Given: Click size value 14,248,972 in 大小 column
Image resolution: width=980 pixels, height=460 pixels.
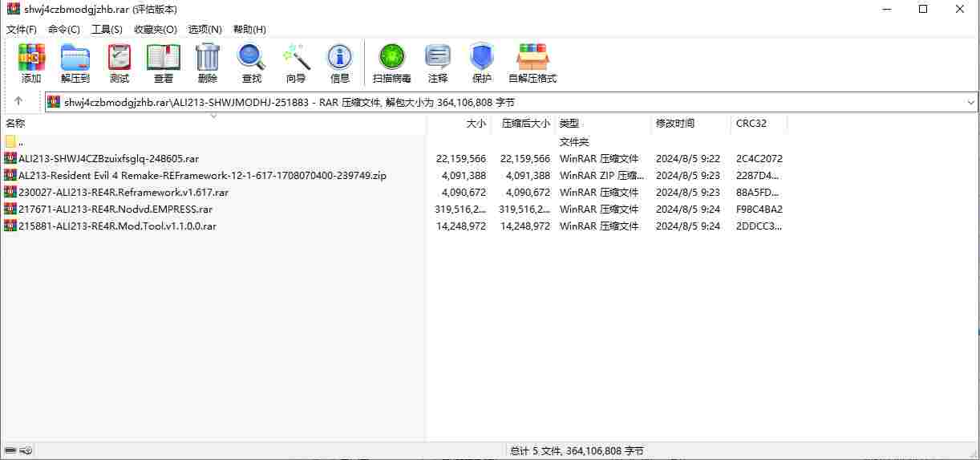Looking at the screenshot, I should coord(461,226).
